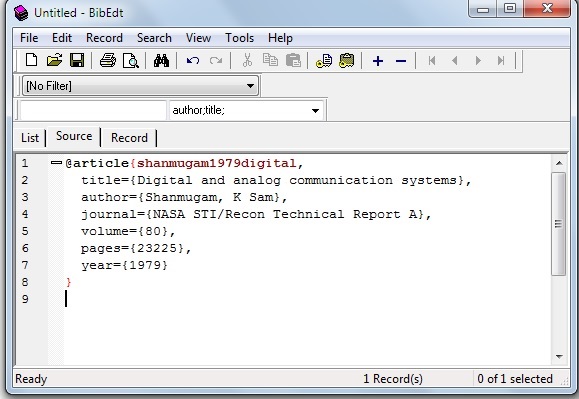Click the author={Shanmugam, K Sam} line

tap(184, 197)
